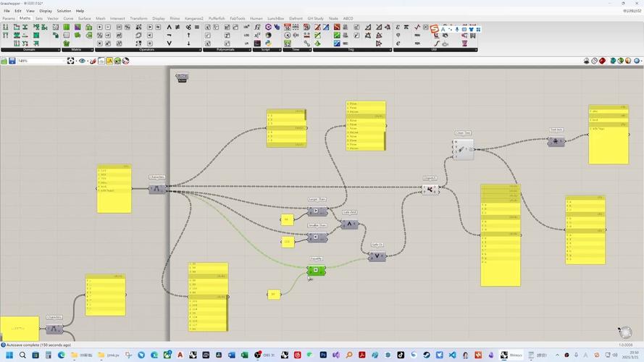
Task: Click the Pi constant icon in Util
Action: [x=406, y=28]
